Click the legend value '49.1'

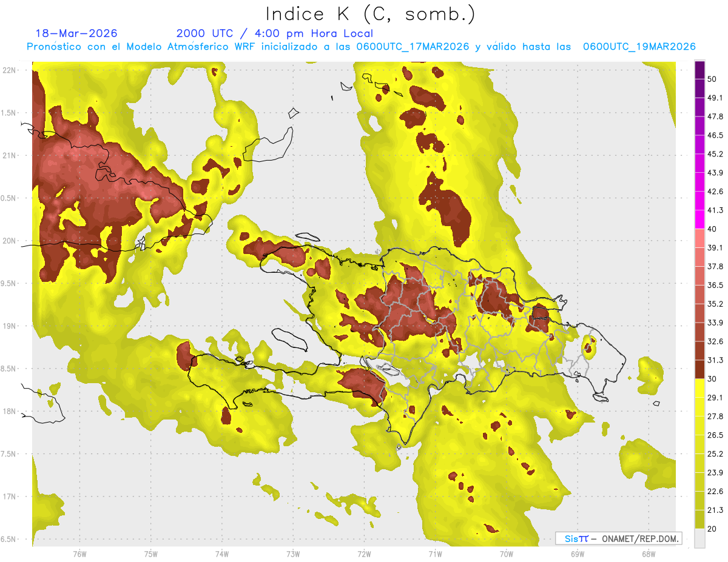tap(715, 98)
